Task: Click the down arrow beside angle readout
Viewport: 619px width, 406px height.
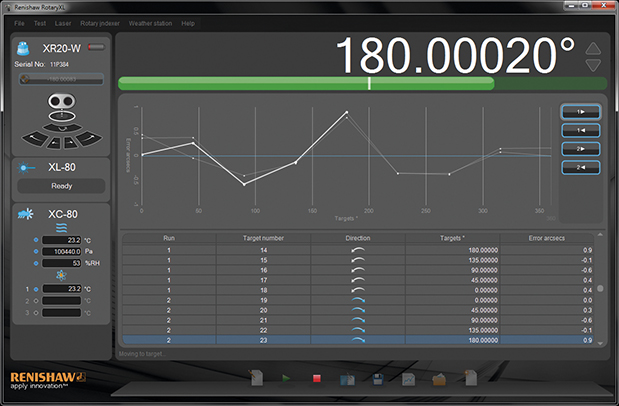Action: [593, 65]
